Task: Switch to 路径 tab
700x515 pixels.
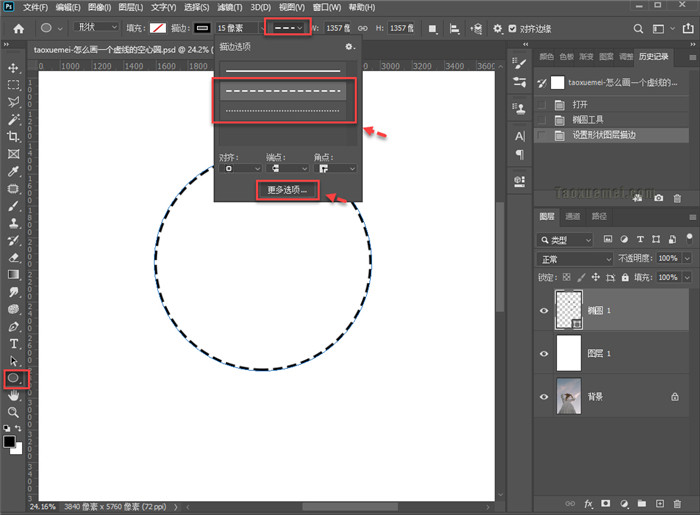Action: pos(599,216)
